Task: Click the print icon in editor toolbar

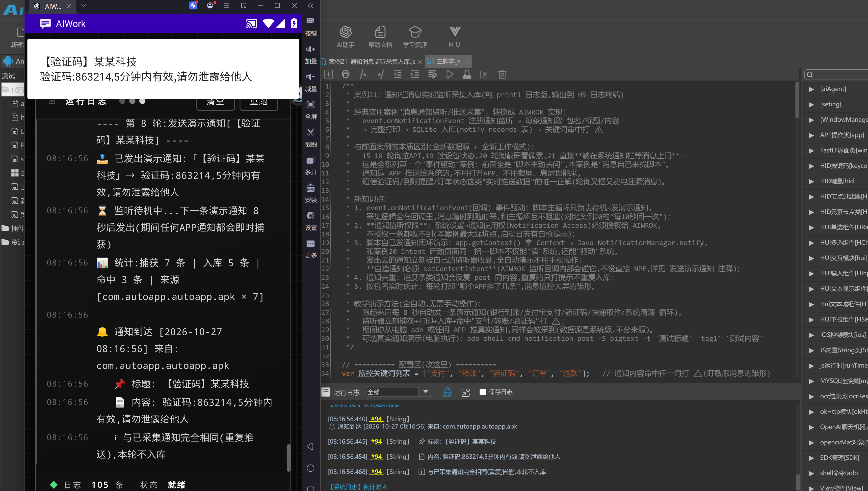Action: (x=345, y=74)
